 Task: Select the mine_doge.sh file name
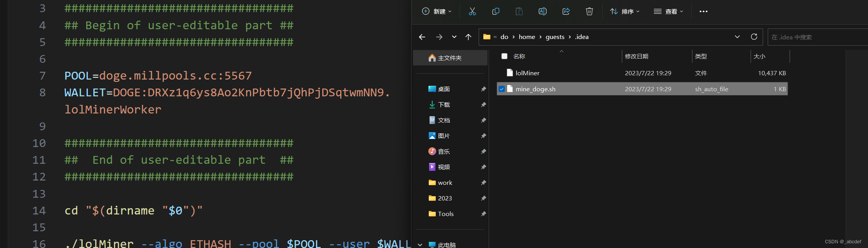pos(536,89)
